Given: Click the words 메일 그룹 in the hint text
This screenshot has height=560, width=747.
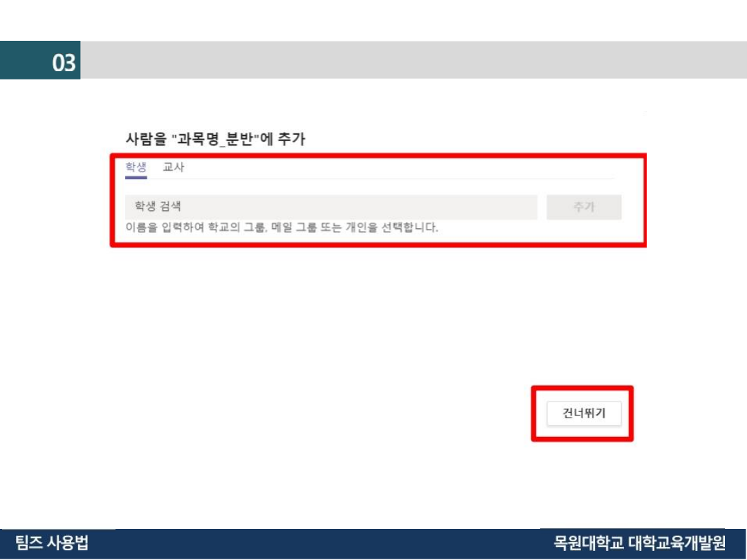Looking at the screenshot, I should point(293,227).
